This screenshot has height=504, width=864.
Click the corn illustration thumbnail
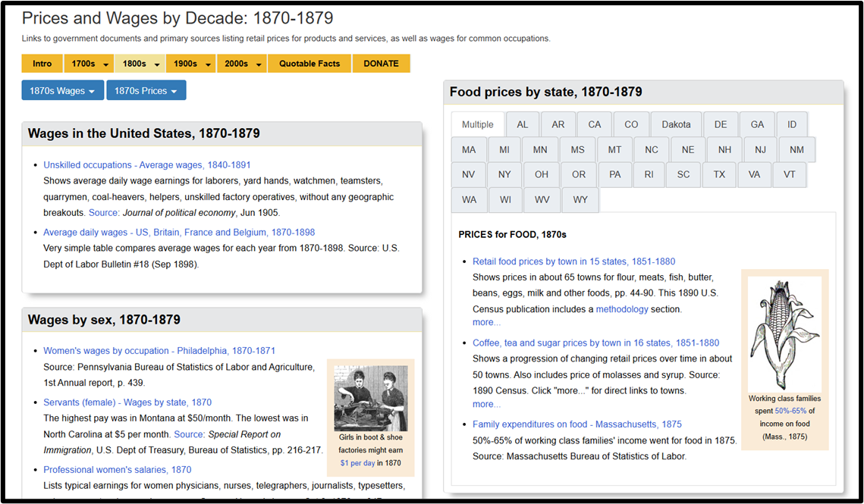784,334
